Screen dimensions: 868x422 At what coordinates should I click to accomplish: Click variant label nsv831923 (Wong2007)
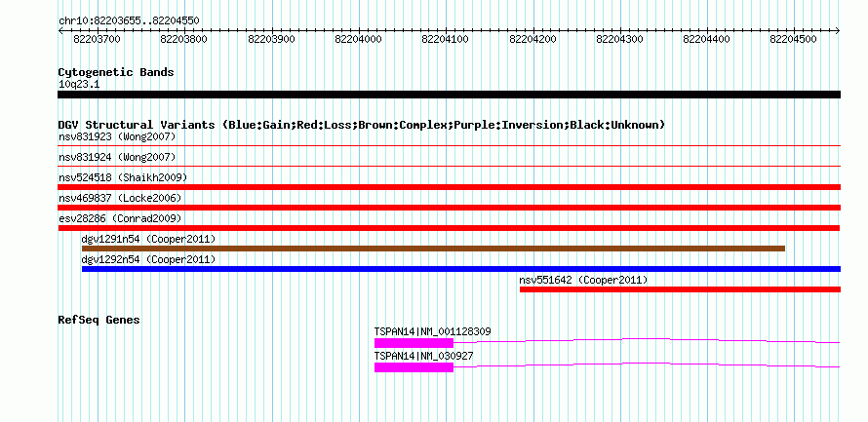coord(117,136)
